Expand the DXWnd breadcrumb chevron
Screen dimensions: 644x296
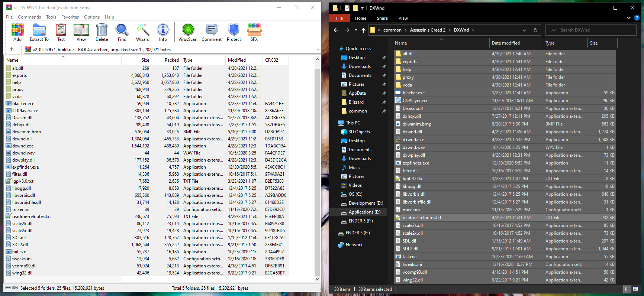tap(473, 30)
